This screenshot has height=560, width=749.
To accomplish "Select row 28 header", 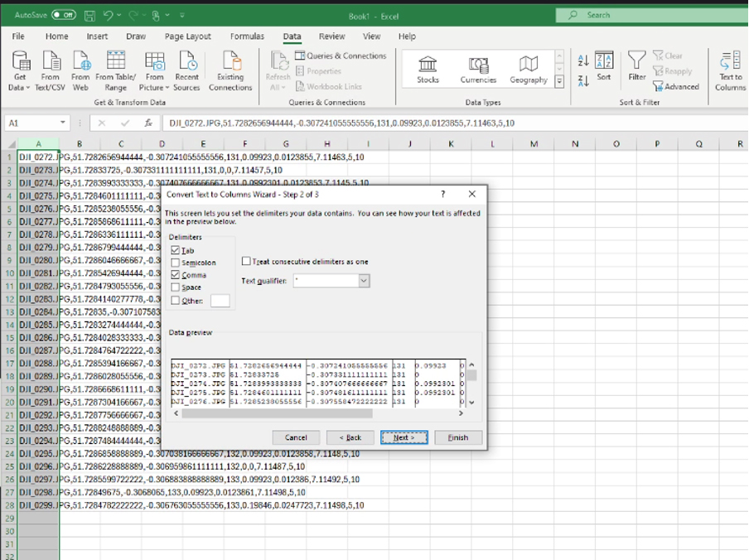I will point(10,505).
